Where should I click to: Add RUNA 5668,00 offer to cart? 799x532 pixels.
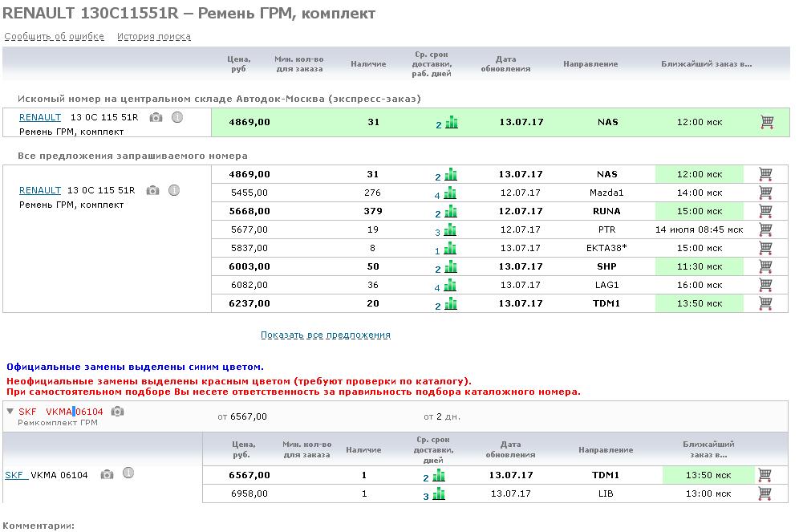(765, 211)
